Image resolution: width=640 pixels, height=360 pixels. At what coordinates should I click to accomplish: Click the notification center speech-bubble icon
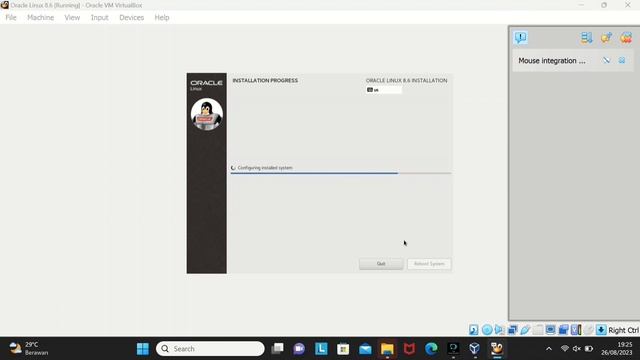pyautogui.click(x=521, y=38)
